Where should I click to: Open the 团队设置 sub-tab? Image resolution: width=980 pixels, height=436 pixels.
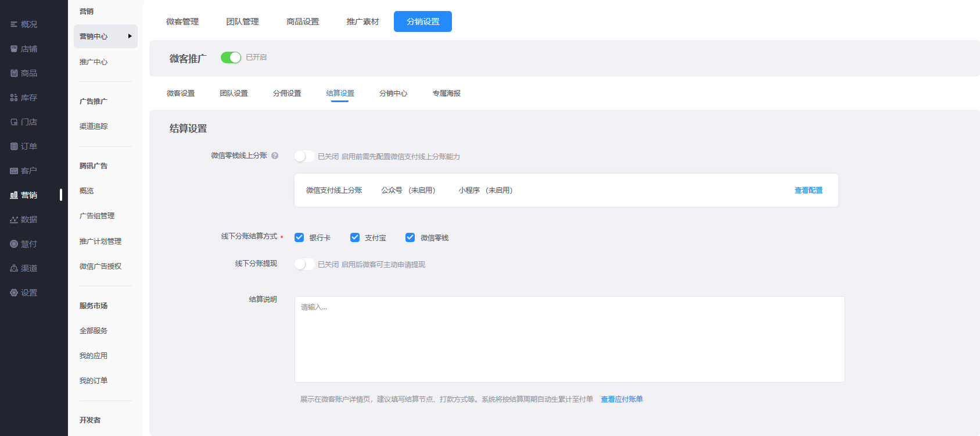coord(234,93)
